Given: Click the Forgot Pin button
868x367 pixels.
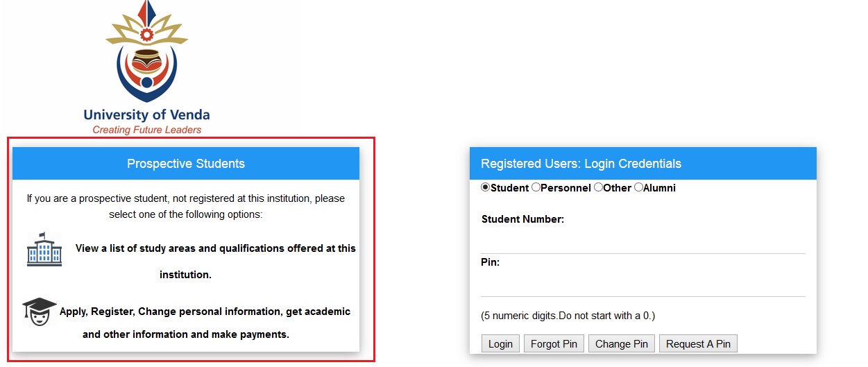Looking at the screenshot, I should 554,343.
